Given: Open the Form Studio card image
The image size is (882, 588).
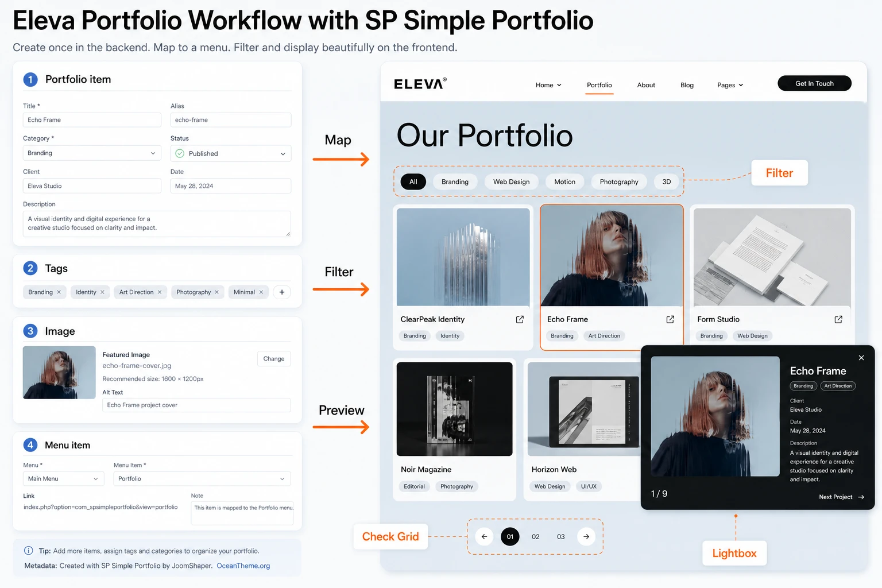Looking at the screenshot, I should pyautogui.click(x=772, y=257).
